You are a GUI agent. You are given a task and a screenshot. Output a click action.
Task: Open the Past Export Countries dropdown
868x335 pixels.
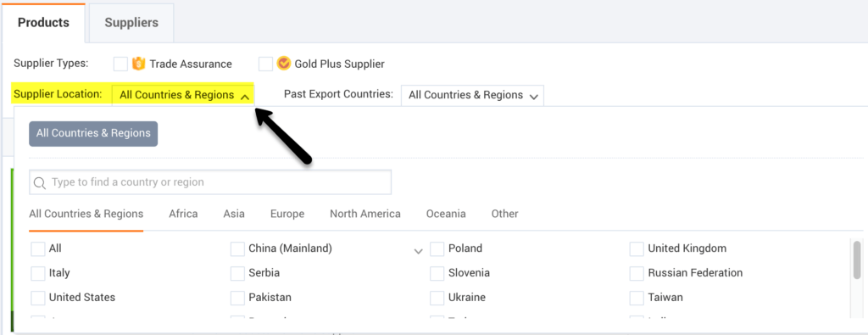click(x=472, y=95)
